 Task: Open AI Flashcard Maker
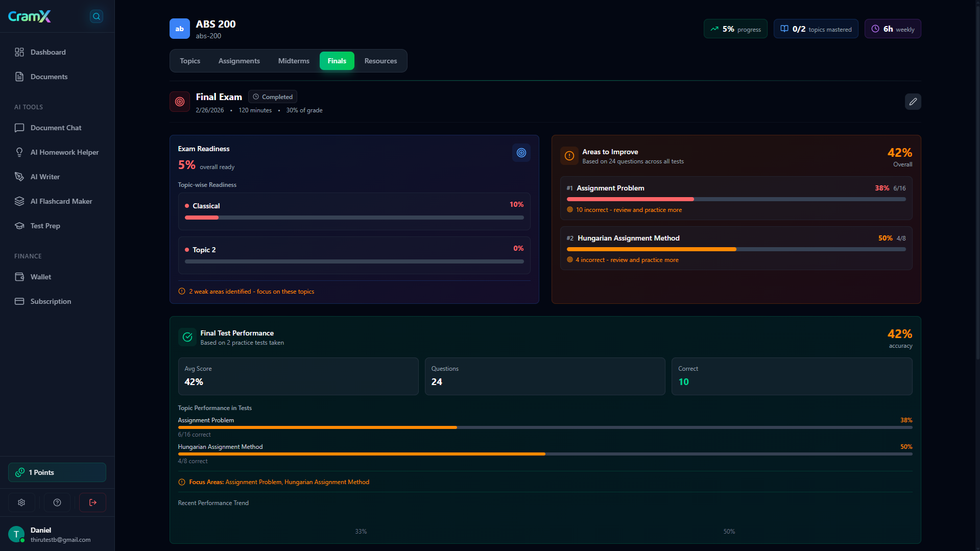pos(57,201)
